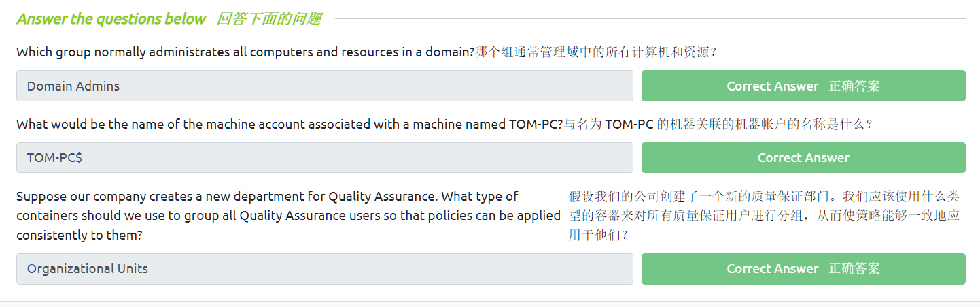Click the green Chinese heading 回答下面的问题
This screenshot has height=307, width=980.
(268, 19)
